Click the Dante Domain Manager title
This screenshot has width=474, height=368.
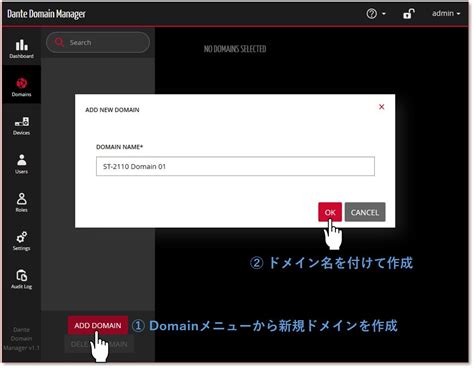[x=46, y=14]
